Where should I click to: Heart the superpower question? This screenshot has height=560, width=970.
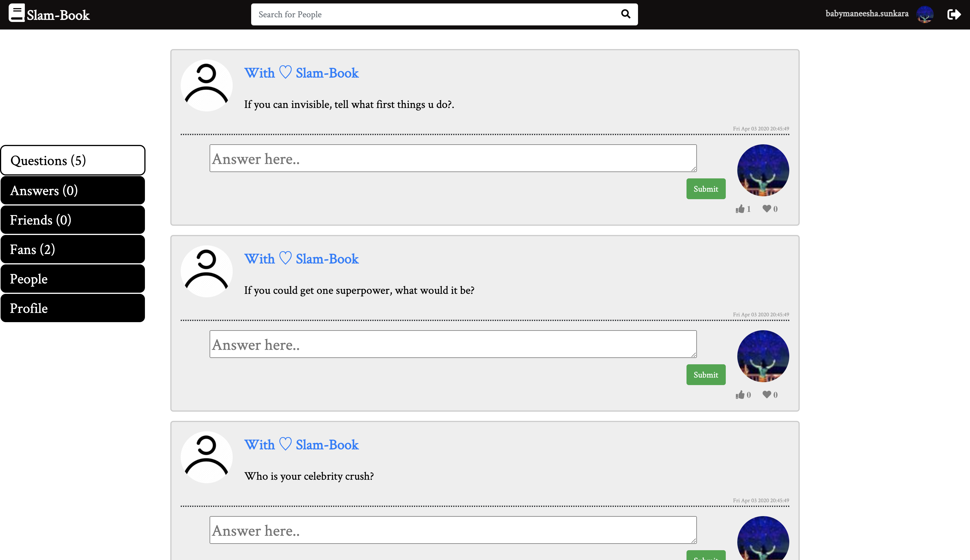pos(766,394)
